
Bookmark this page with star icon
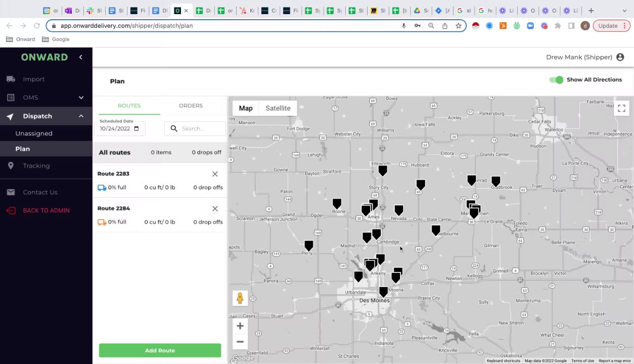click(459, 26)
